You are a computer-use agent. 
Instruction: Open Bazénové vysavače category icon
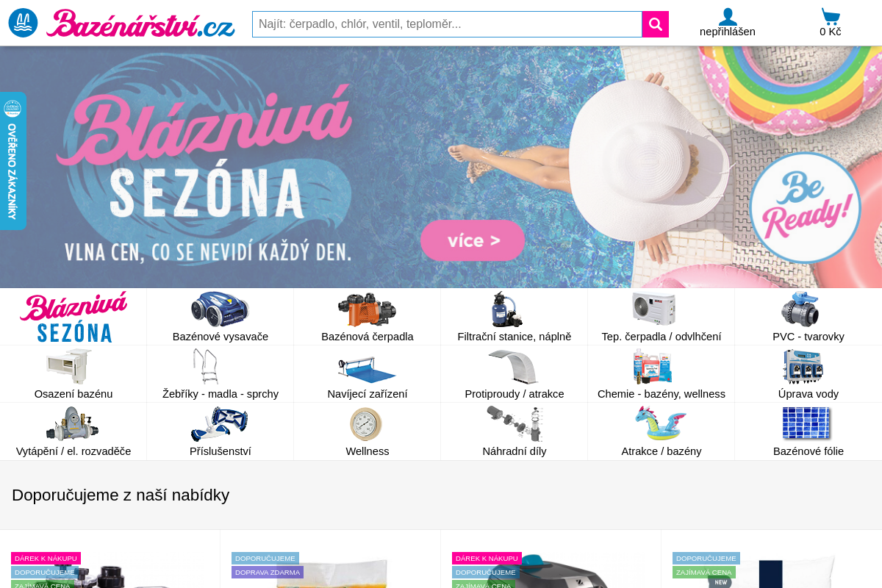[x=220, y=309]
